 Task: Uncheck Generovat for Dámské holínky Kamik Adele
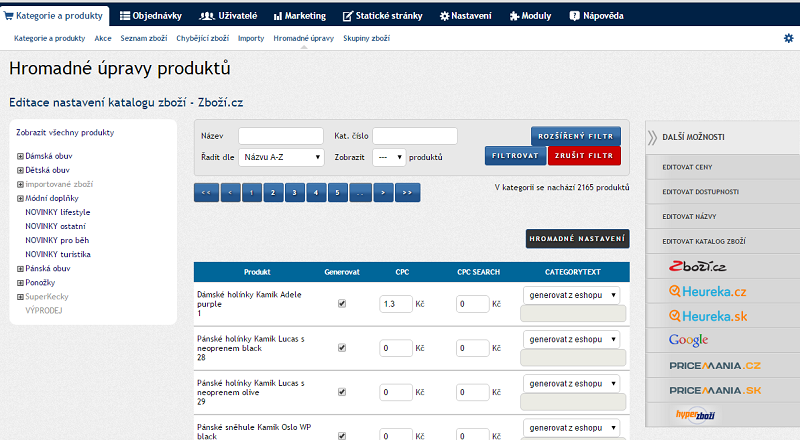pyautogui.click(x=342, y=303)
